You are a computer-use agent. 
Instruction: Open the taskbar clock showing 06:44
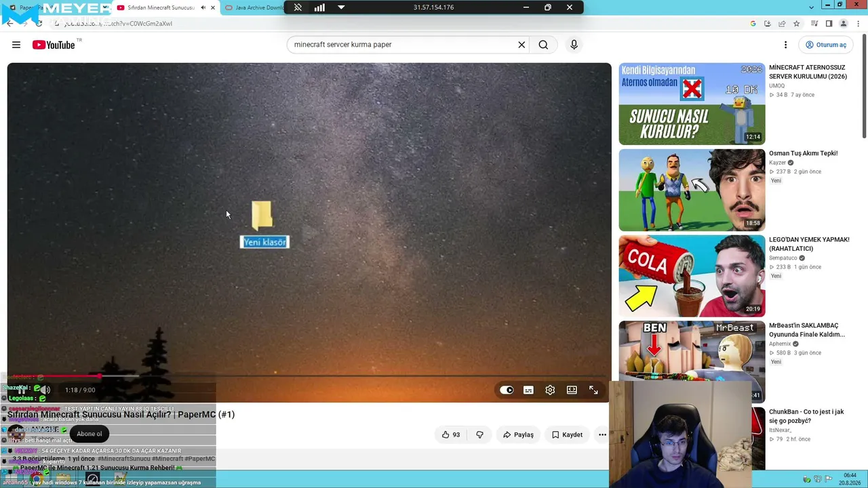(850, 479)
